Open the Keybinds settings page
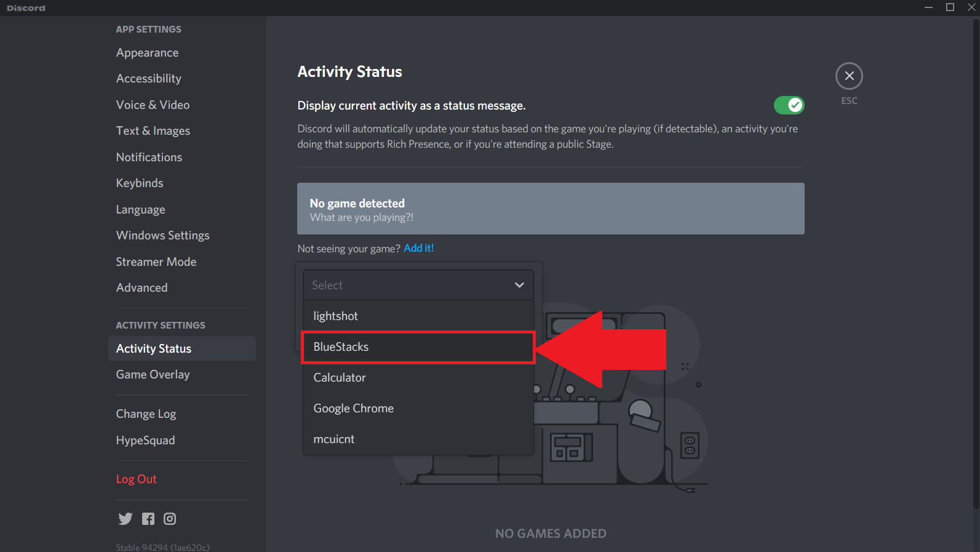The width and height of the screenshot is (980, 552). click(x=140, y=183)
